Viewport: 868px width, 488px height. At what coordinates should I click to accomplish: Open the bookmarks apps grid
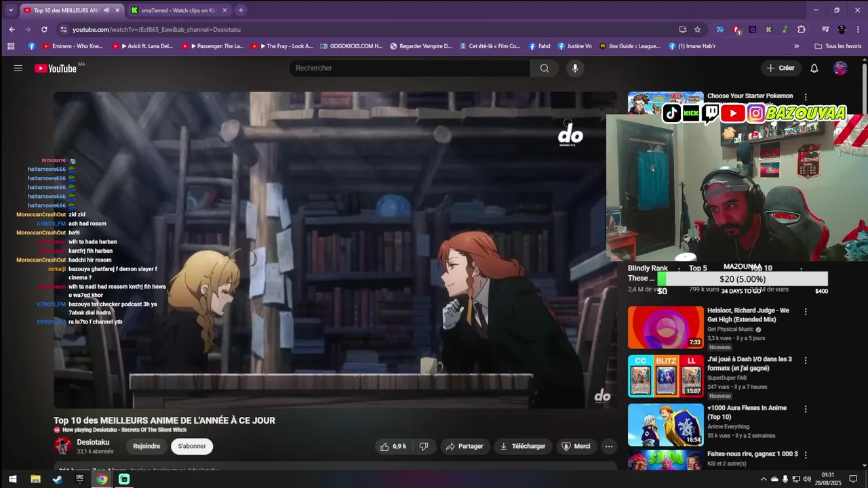click(x=11, y=46)
